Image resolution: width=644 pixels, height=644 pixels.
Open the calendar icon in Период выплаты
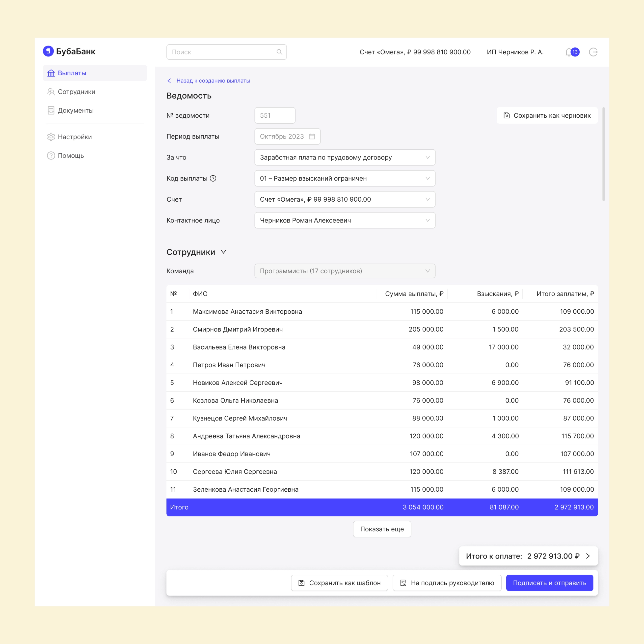tap(312, 136)
